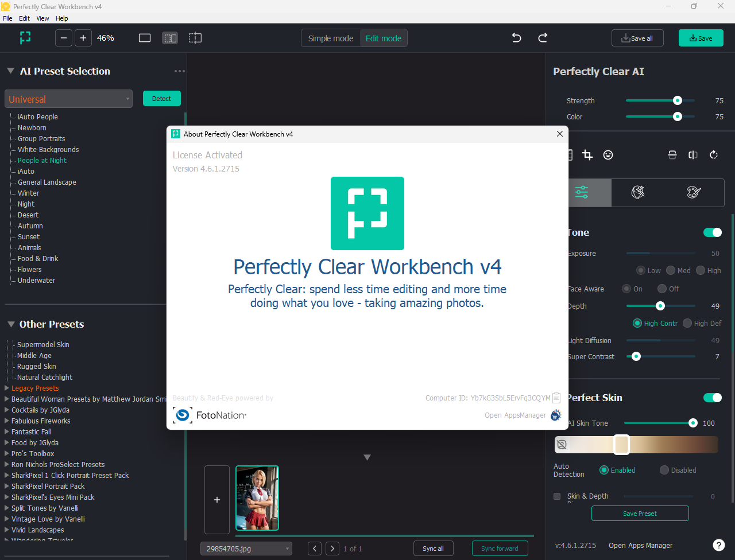Open the 29854705.jpg file dropdown
This screenshot has width=735, height=560.
click(x=246, y=549)
